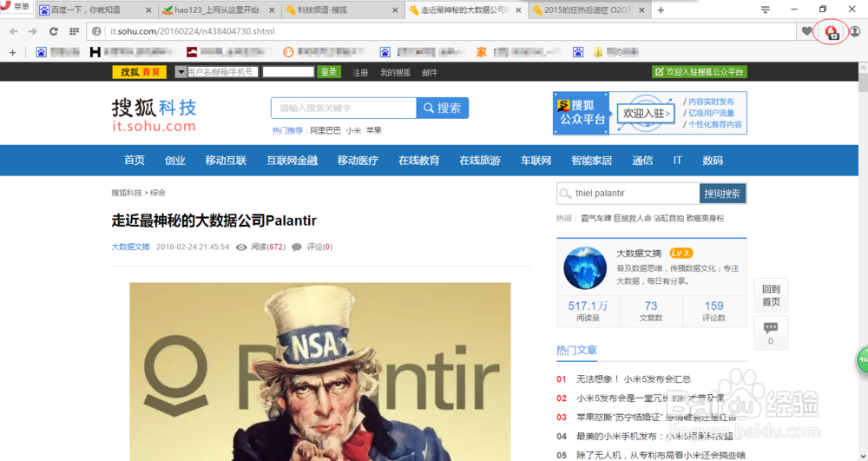Click the 阿里巴巴 hot search link

325,130
